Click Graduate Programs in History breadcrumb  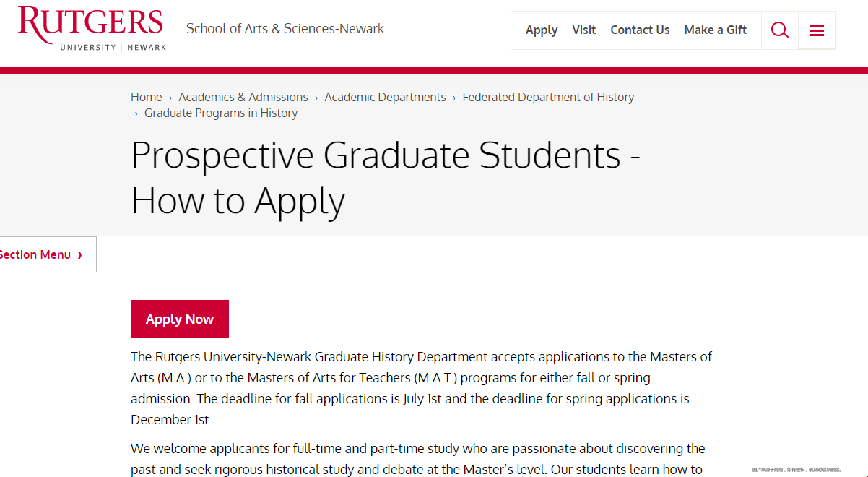[221, 113]
